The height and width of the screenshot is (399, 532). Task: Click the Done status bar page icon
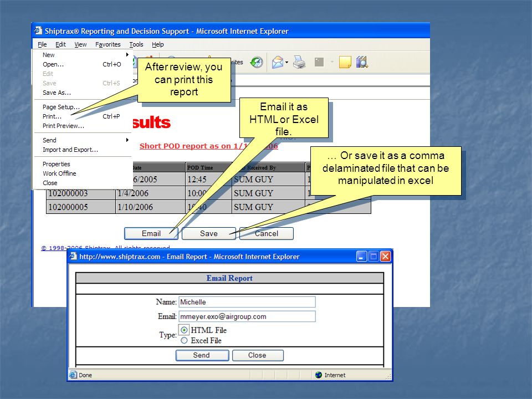point(73,375)
